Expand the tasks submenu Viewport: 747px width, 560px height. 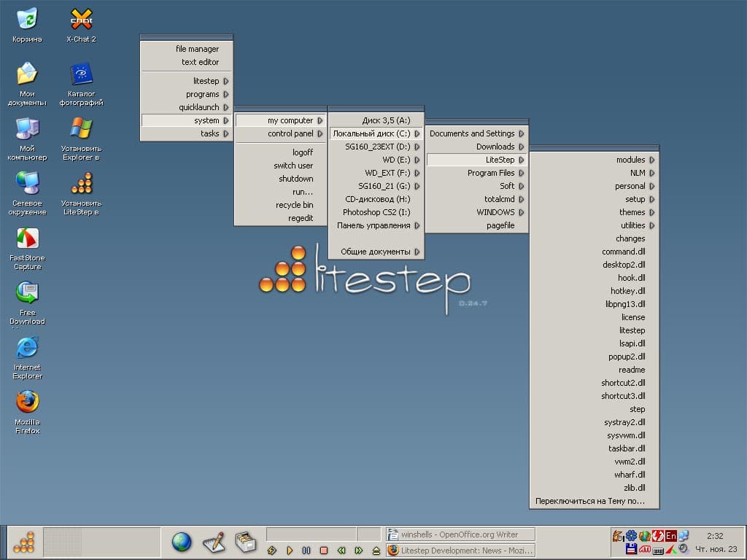[186, 133]
